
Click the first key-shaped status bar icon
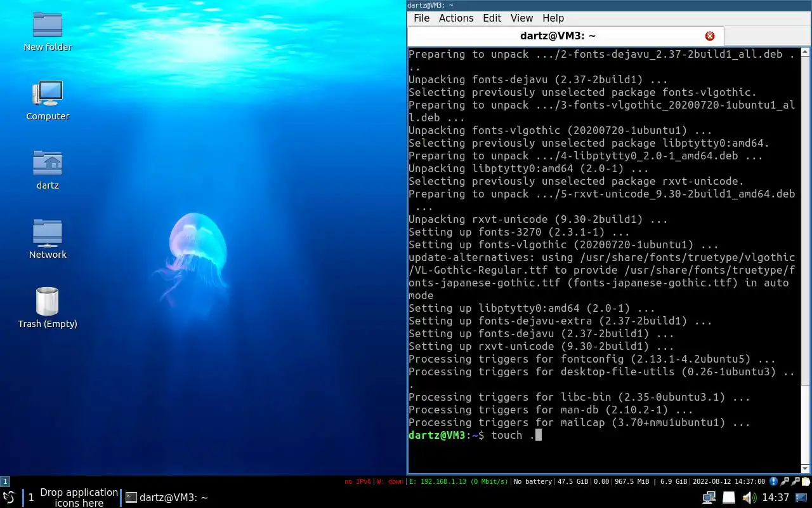785,481
